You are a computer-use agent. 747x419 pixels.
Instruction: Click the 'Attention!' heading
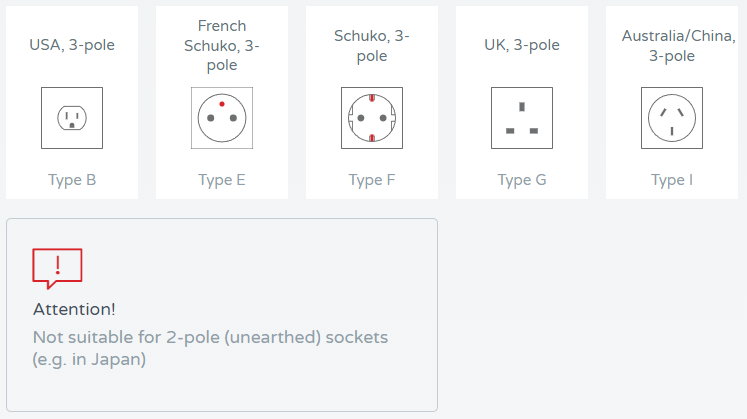coord(74,310)
